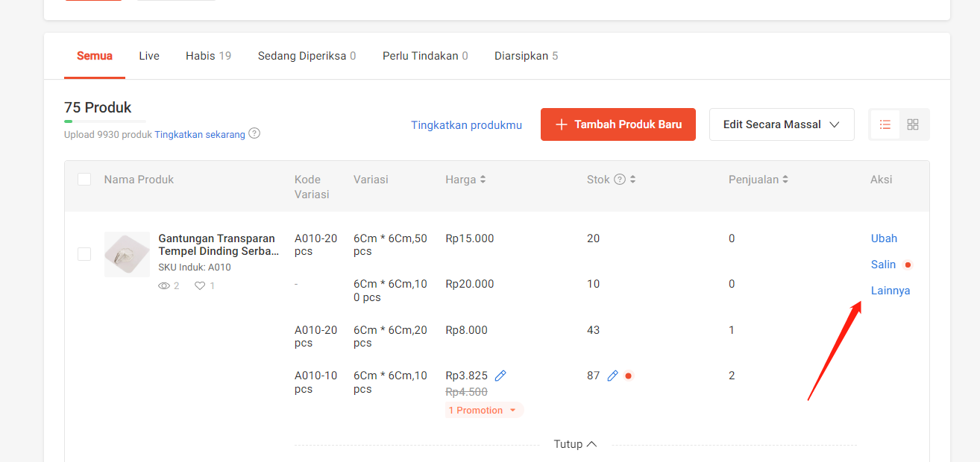This screenshot has height=462, width=980.
Task: Switch to Diarsipkan tab
Action: click(526, 56)
